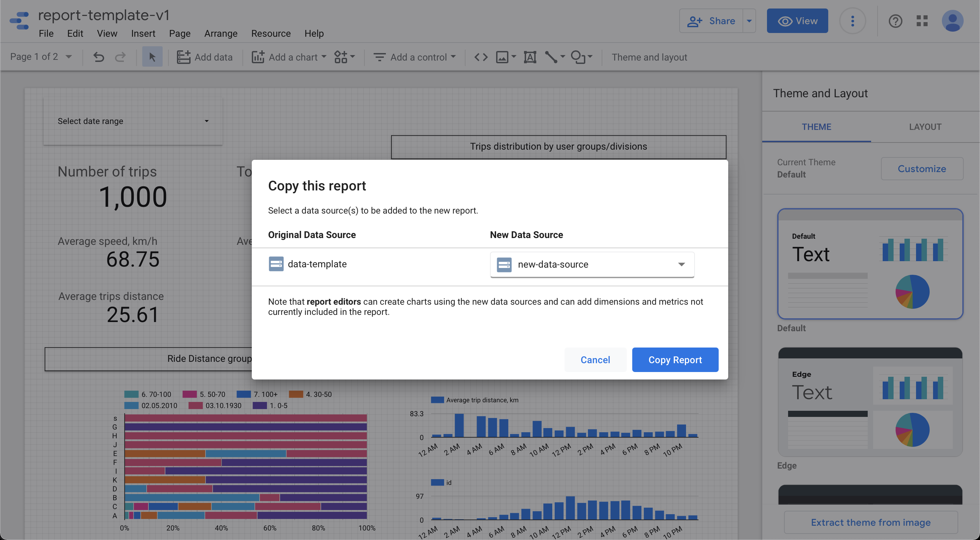The width and height of the screenshot is (980, 540).
Task: Click the 03.10.1930 legend item
Action: point(215,405)
